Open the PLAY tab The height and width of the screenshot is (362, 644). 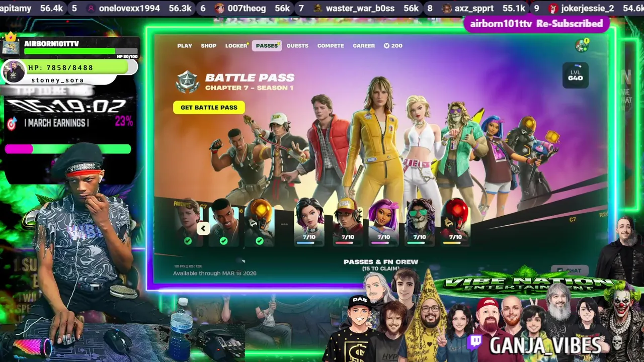[x=185, y=46]
